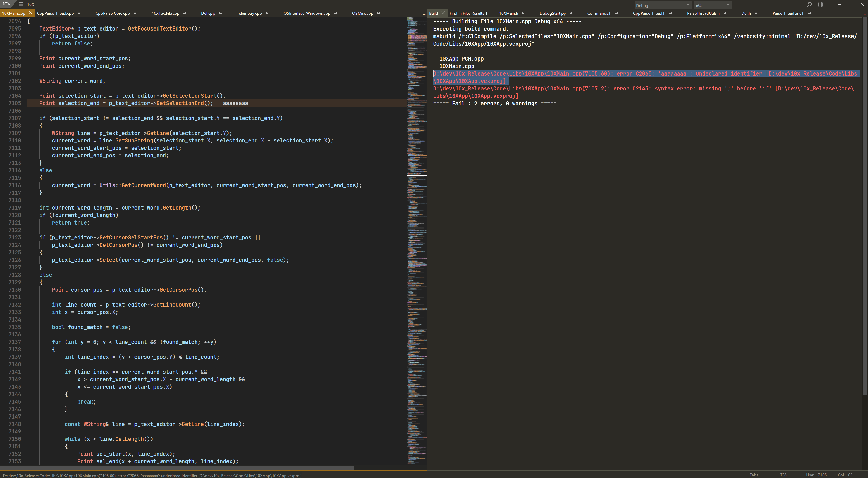
Task: Click the UTF8 encoding status entry
Action: 782,475
